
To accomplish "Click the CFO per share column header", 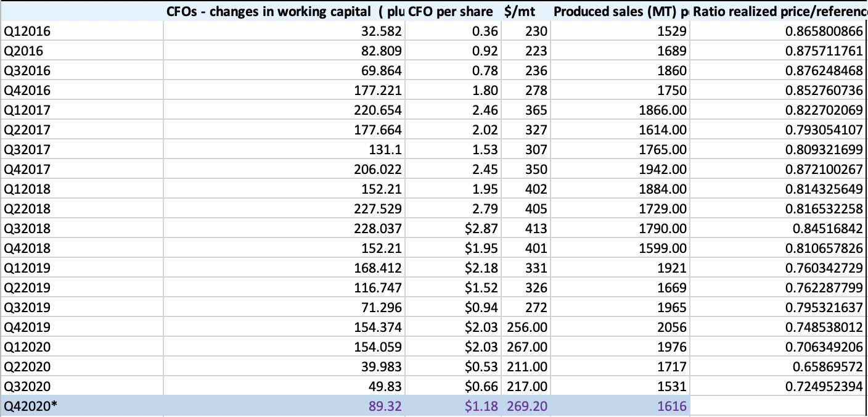I will click(x=453, y=11).
